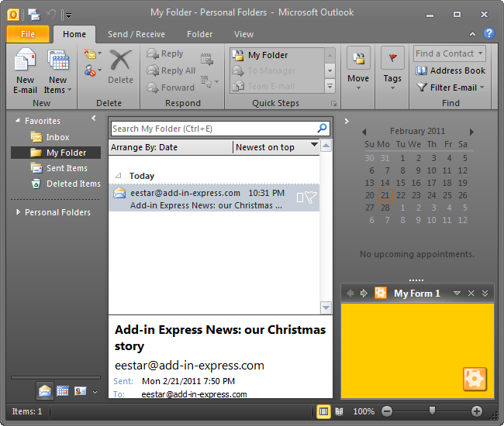Viewport: 504px width, 426px height.
Task: Select February 21 in the calendar
Action: pos(385,195)
